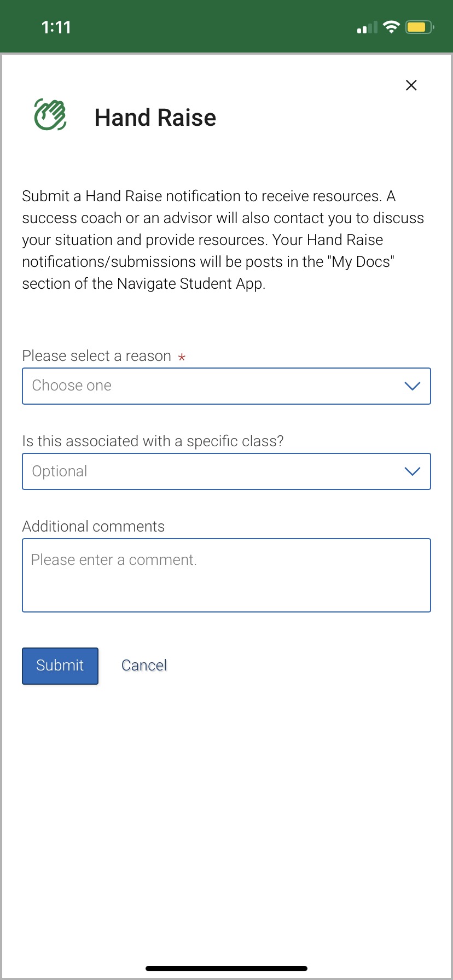Click the green waving hand icon
This screenshot has height=980, width=453.
tap(50, 114)
